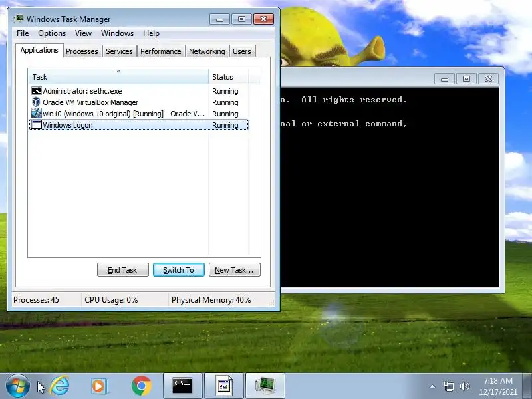This screenshot has width=532, height=399.
Task: Click the New Task... button
Action: 235,270
